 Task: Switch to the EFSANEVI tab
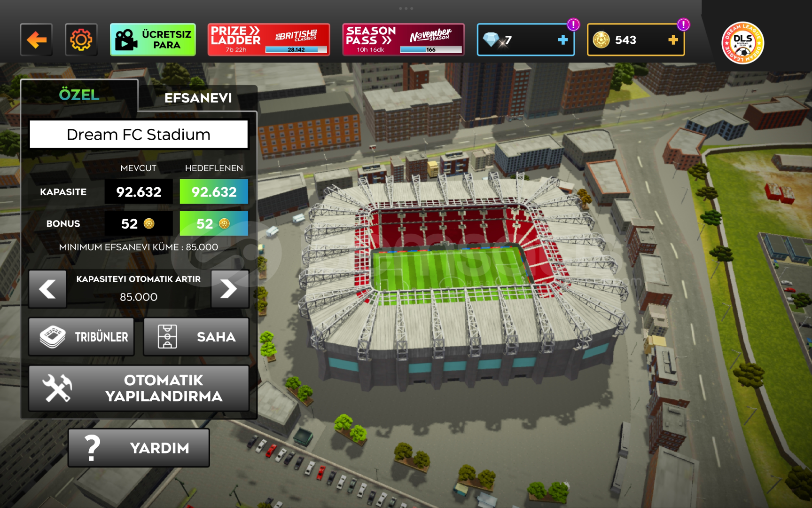(x=198, y=98)
